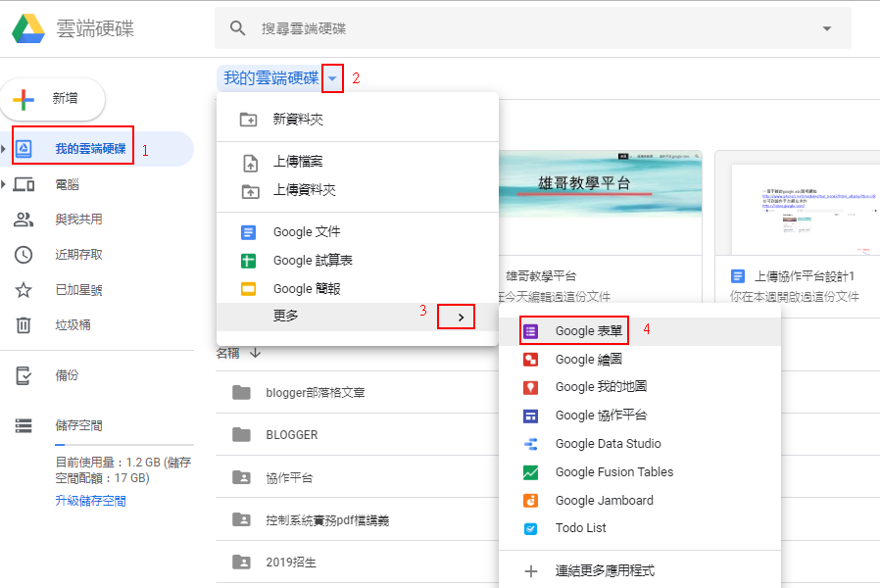Click the 新增 button
880x588 pixels.
coord(53,99)
